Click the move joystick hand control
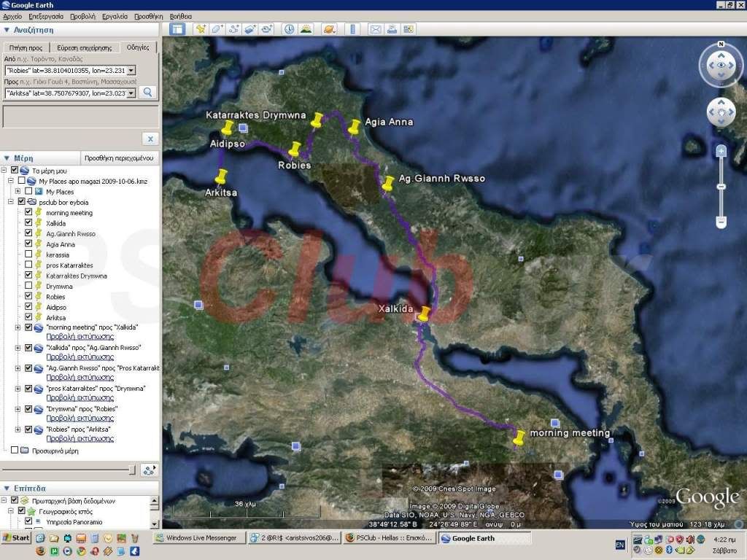 (721, 112)
